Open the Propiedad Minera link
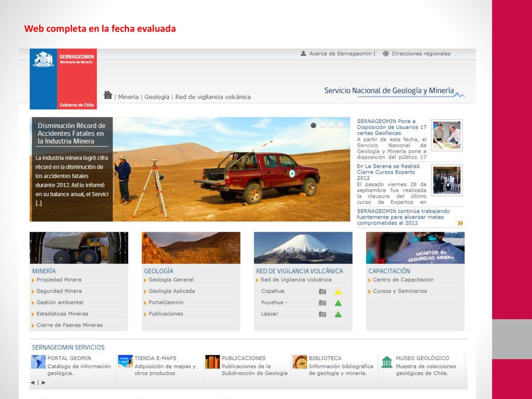 click(59, 280)
